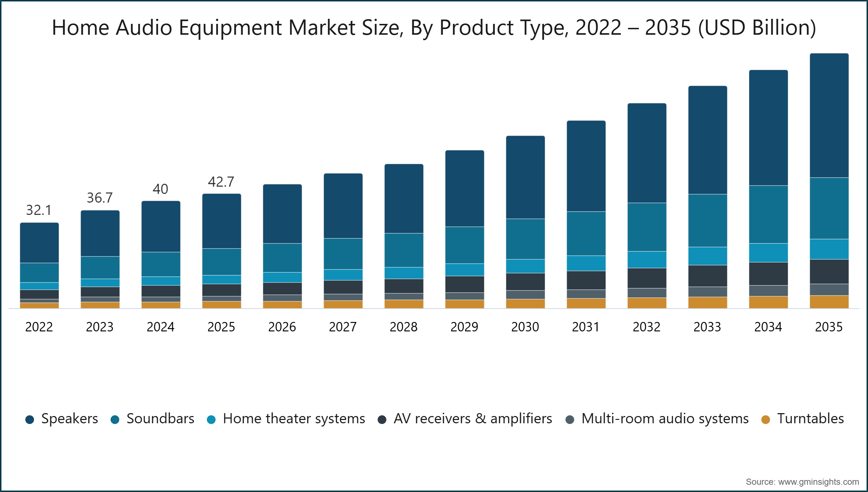Select the Soundbars segment of the 2022 bar
868x492 pixels.
pyautogui.click(x=39, y=273)
